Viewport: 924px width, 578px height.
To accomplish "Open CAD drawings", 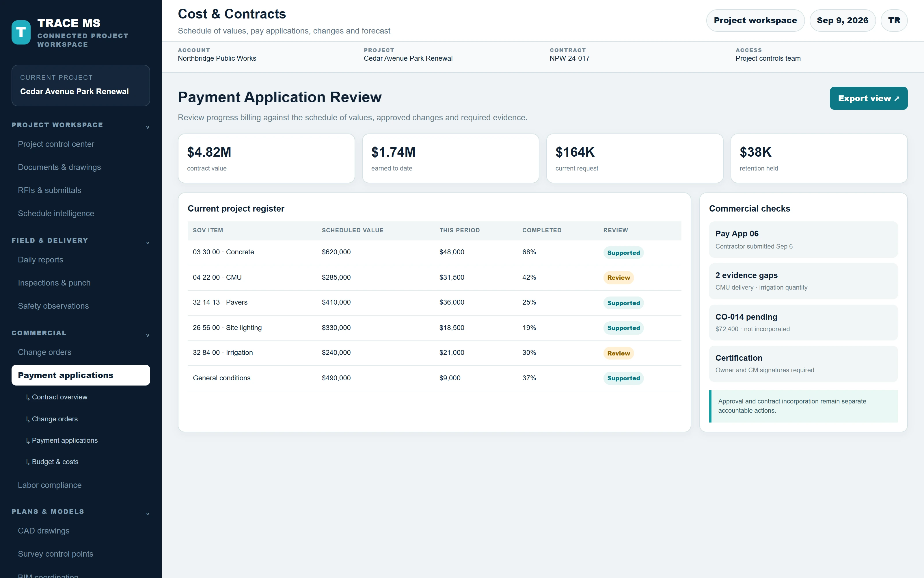I will point(81,531).
